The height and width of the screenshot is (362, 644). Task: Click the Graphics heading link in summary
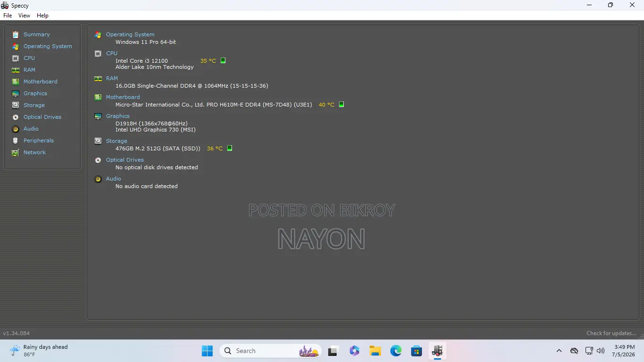[118, 116]
